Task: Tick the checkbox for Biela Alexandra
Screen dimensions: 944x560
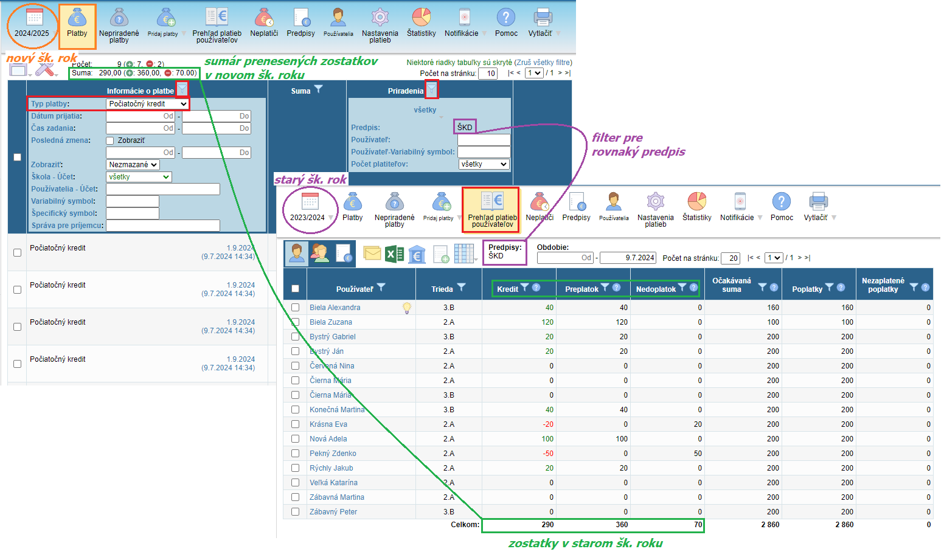Action: click(x=295, y=308)
